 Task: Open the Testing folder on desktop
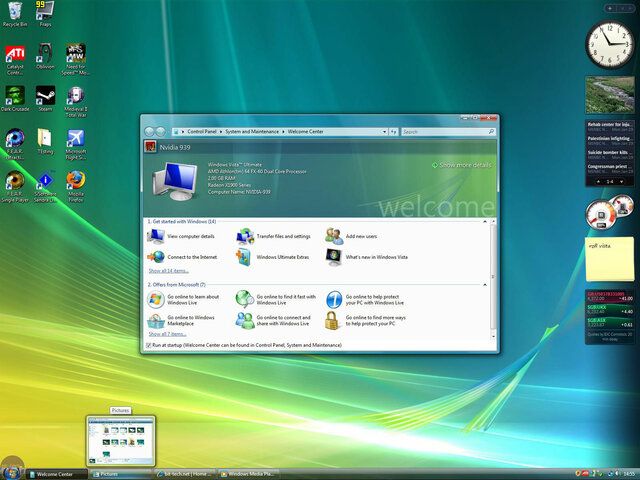tap(45, 142)
